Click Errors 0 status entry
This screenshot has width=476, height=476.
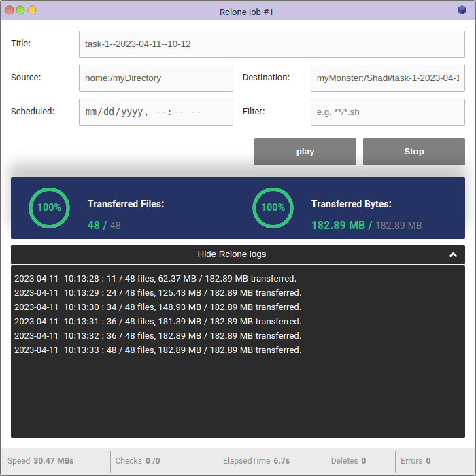[x=415, y=461]
